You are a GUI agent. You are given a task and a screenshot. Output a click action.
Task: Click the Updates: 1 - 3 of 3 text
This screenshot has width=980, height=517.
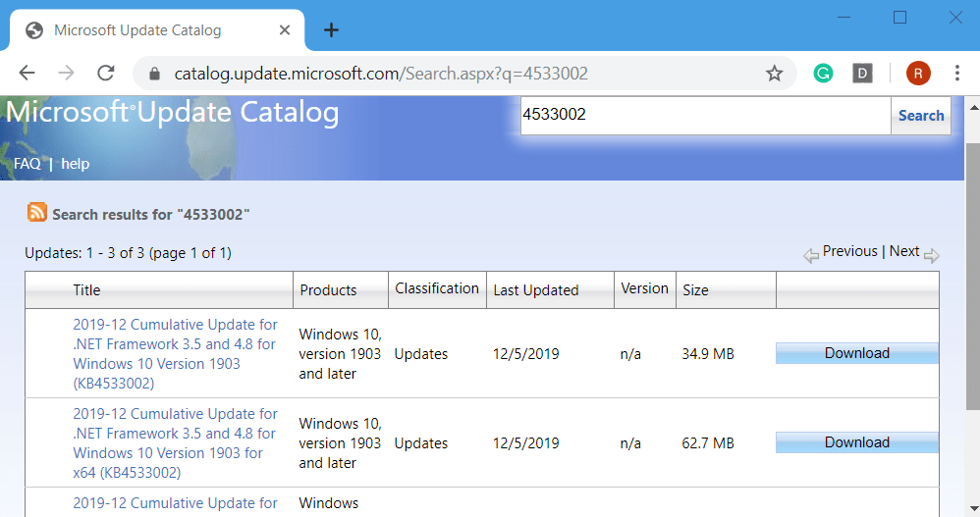(84, 253)
